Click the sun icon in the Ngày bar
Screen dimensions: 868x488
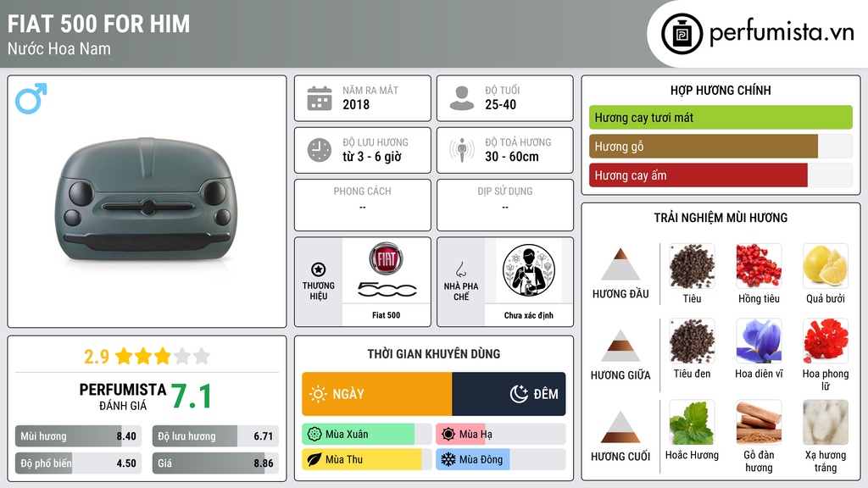318,394
